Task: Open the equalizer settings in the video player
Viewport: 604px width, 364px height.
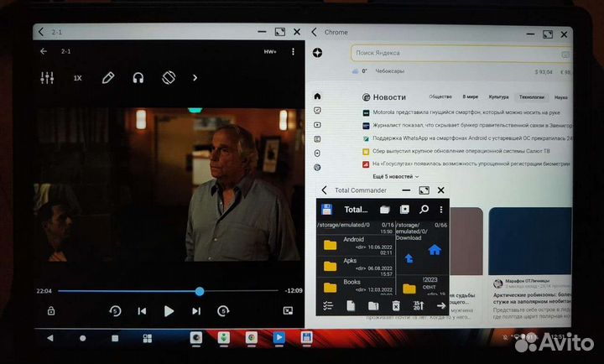Action: [x=47, y=78]
